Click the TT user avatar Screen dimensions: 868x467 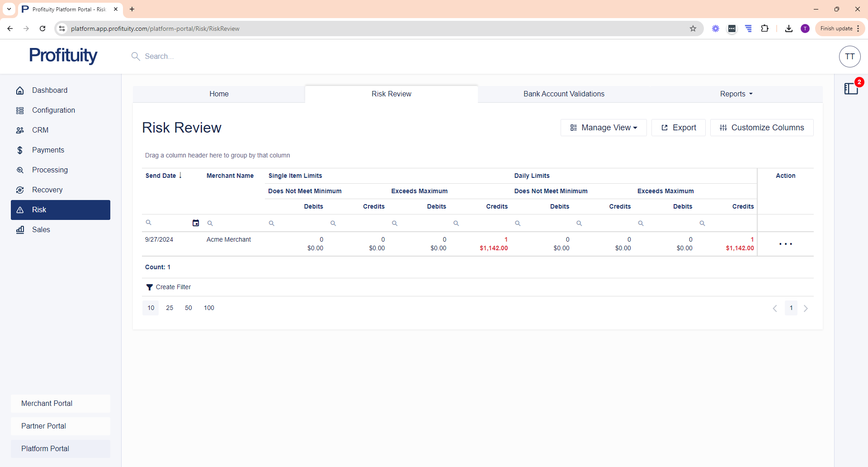click(849, 57)
